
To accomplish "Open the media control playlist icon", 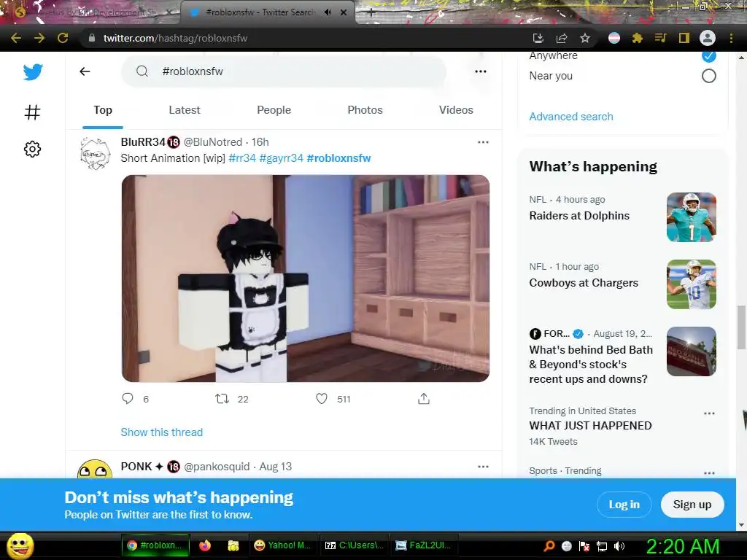I will [660, 38].
